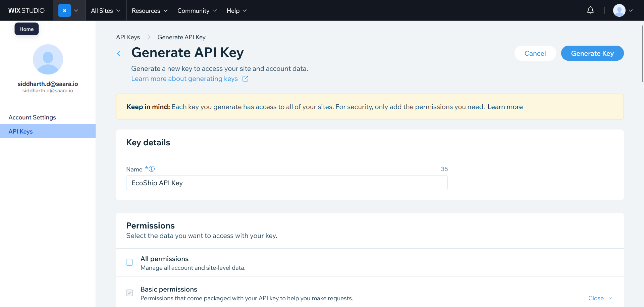Open Learn more link in warning banner
Image resolution: width=644 pixels, height=307 pixels.
point(505,107)
